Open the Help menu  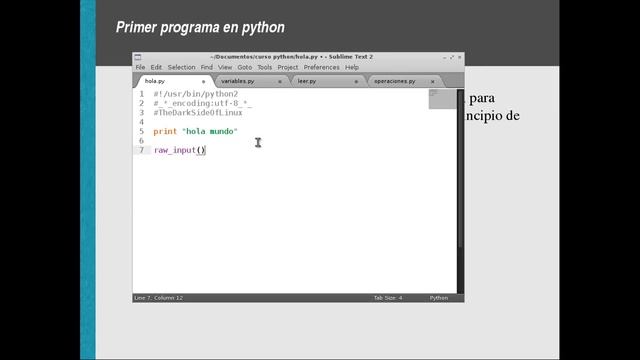coord(352,67)
